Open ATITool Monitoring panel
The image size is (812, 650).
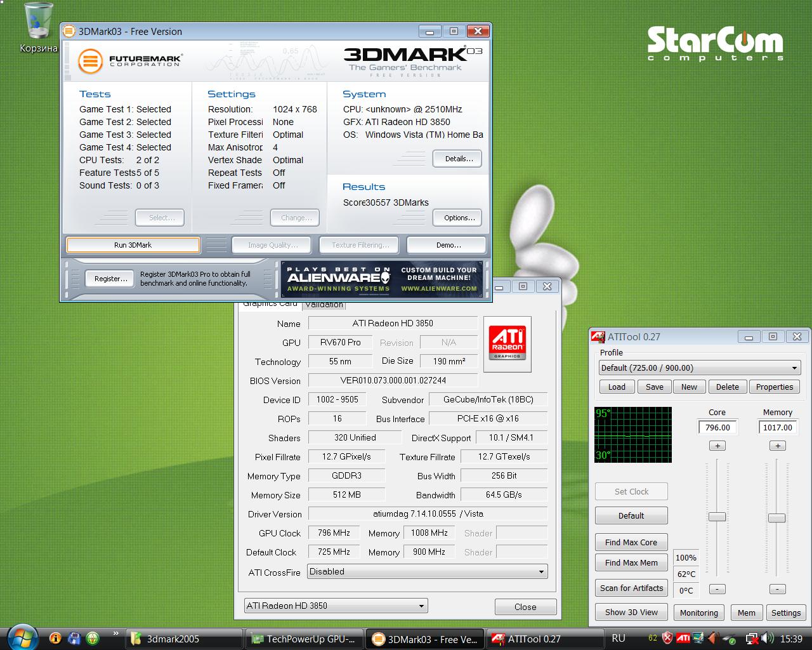coord(698,613)
